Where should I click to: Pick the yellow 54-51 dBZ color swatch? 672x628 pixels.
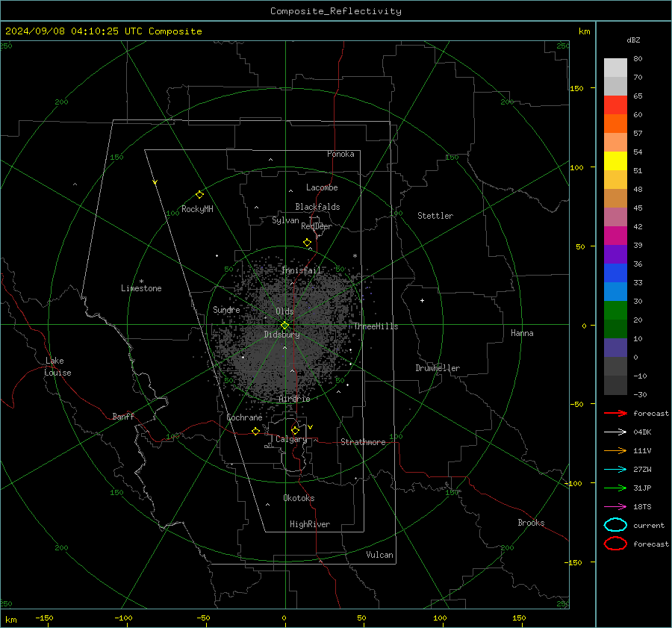[x=615, y=161]
